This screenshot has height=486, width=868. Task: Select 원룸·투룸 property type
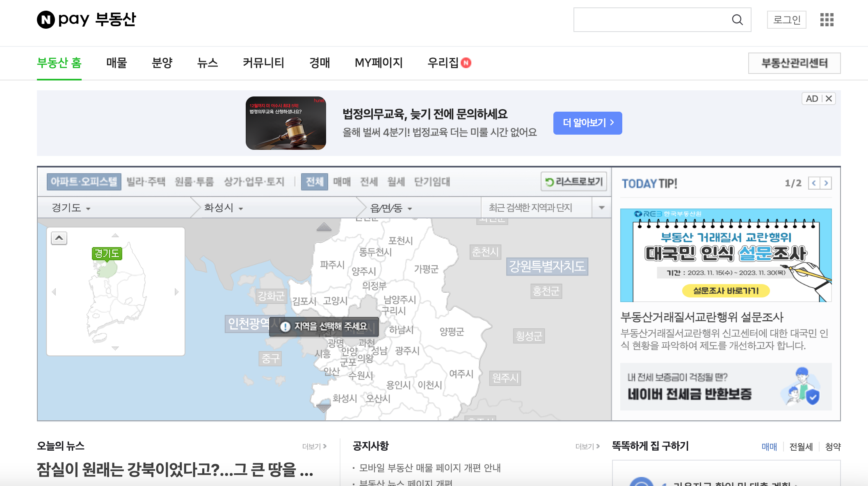[x=194, y=181]
